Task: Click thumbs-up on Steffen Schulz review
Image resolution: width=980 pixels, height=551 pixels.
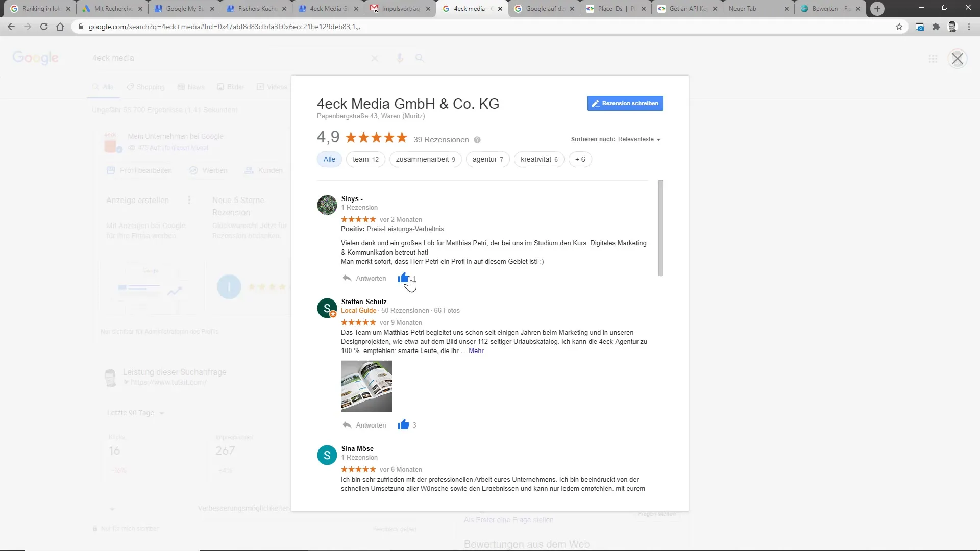Action: [404, 424]
